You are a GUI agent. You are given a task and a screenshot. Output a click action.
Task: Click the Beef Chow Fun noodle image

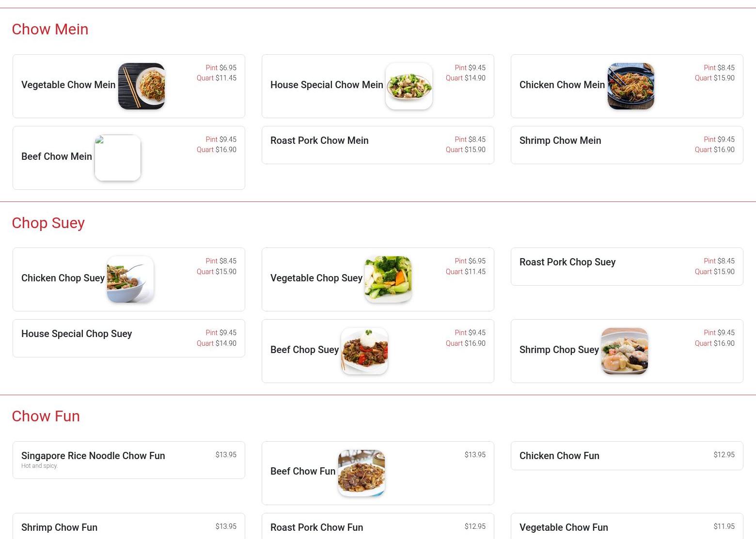[x=362, y=473]
